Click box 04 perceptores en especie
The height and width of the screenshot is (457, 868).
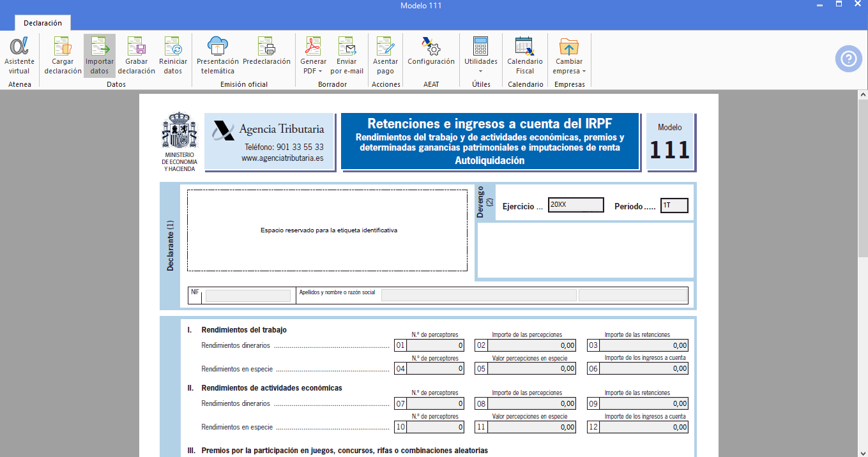[x=436, y=368]
